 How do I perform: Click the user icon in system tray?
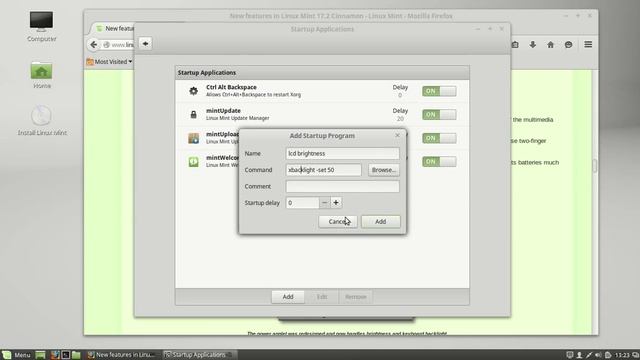579,355
